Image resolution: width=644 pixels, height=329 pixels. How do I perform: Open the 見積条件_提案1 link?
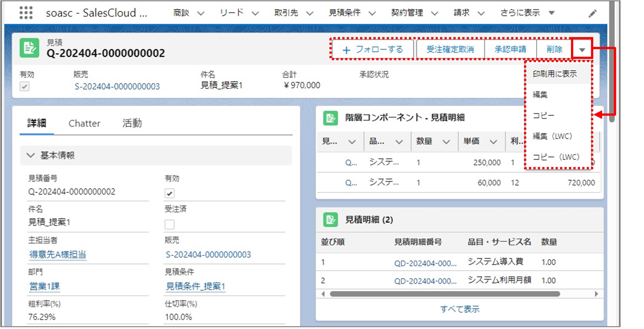coord(195,286)
